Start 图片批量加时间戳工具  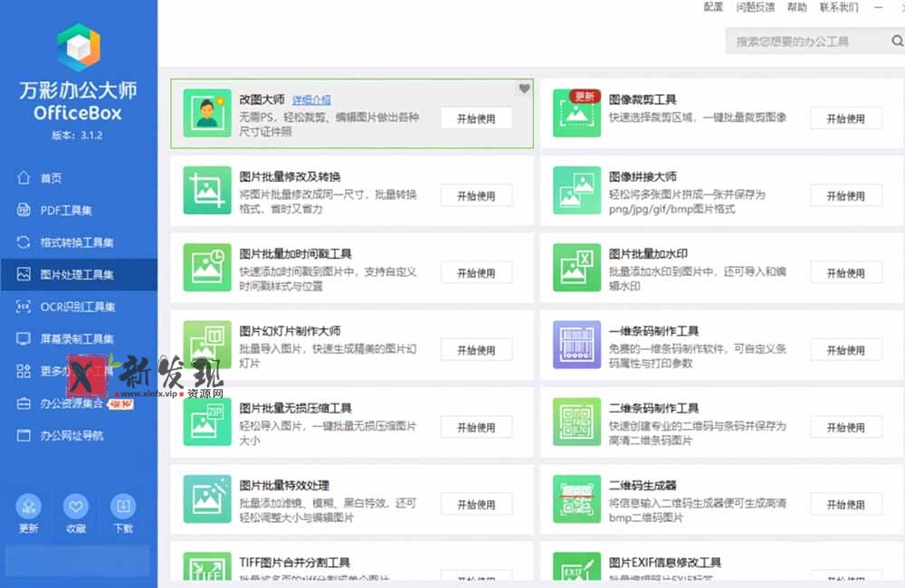pyautogui.click(x=476, y=273)
